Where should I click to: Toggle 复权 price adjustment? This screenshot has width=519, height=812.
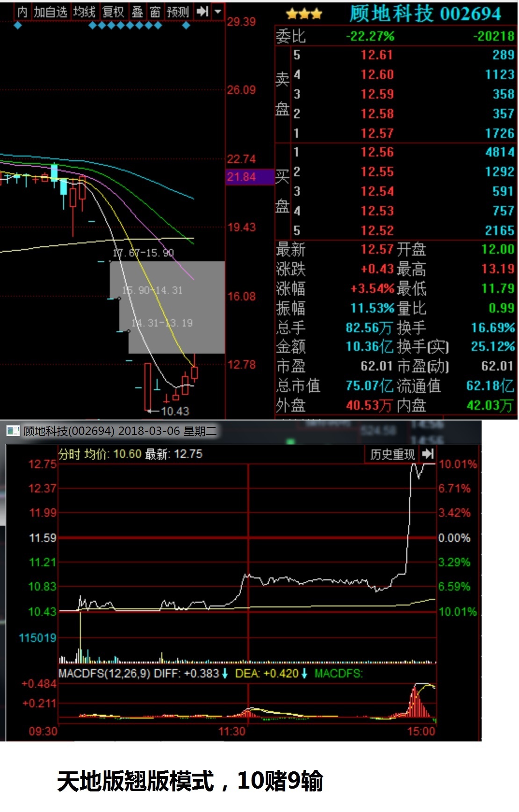click(x=113, y=12)
